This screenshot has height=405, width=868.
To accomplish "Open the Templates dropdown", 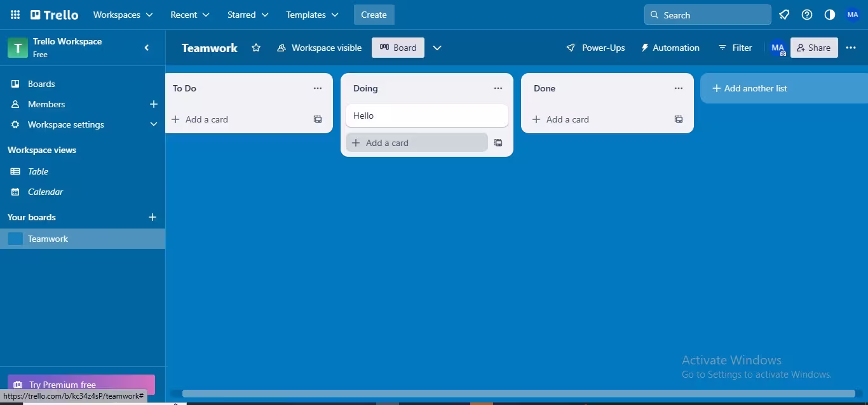I will 312,15.
